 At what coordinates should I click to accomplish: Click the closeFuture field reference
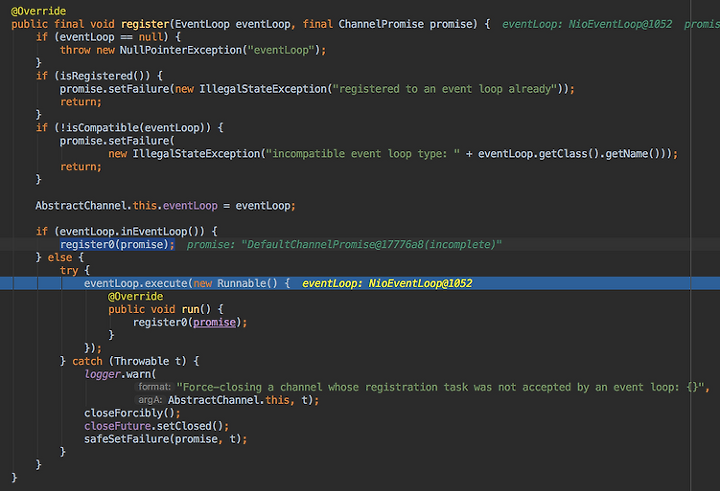118,426
